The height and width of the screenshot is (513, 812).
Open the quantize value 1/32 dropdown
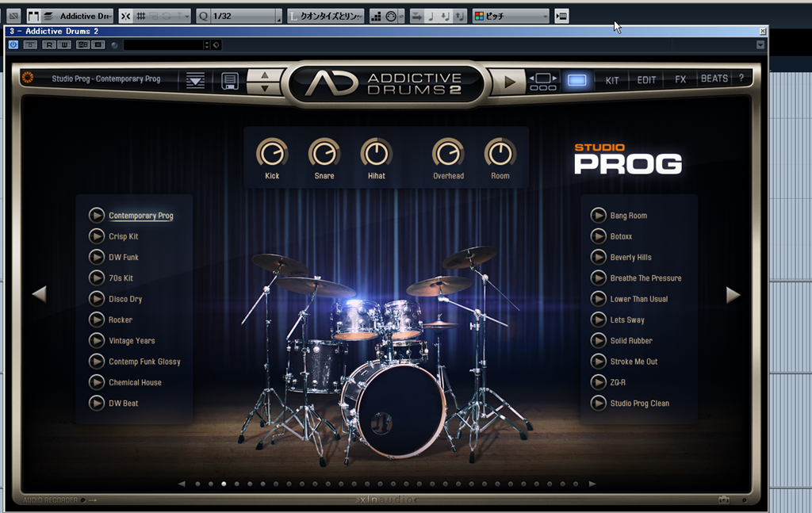tap(239, 16)
